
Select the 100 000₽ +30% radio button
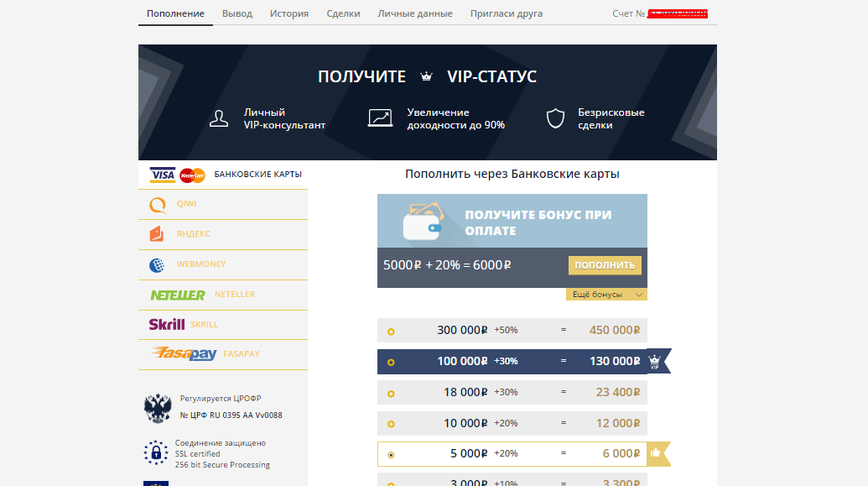pyautogui.click(x=391, y=363)
